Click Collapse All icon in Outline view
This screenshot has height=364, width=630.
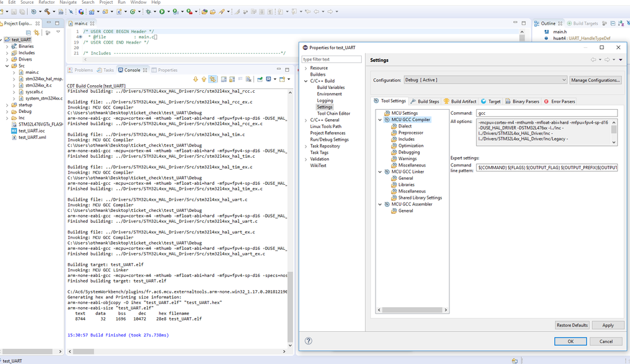pyautogui.click(x=613, y=23)
